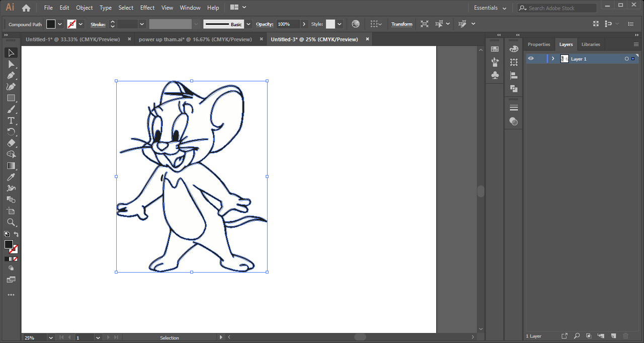Set the toolbar paint mode to None
644x343 pixels.
15,259
